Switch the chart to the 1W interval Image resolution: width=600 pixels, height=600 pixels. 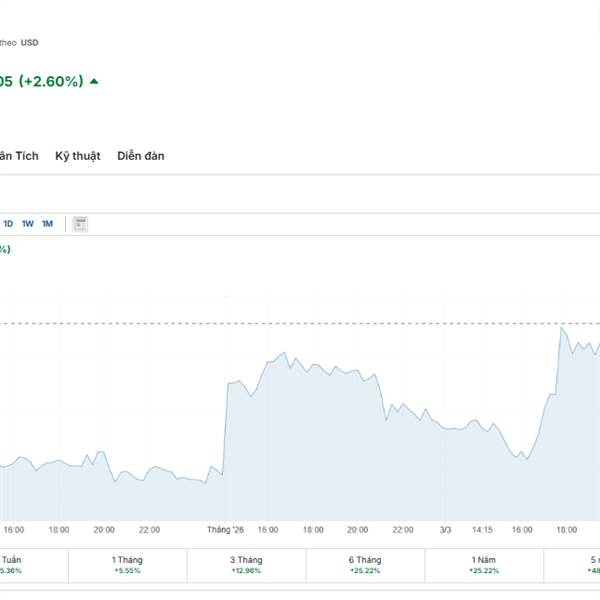28,223
